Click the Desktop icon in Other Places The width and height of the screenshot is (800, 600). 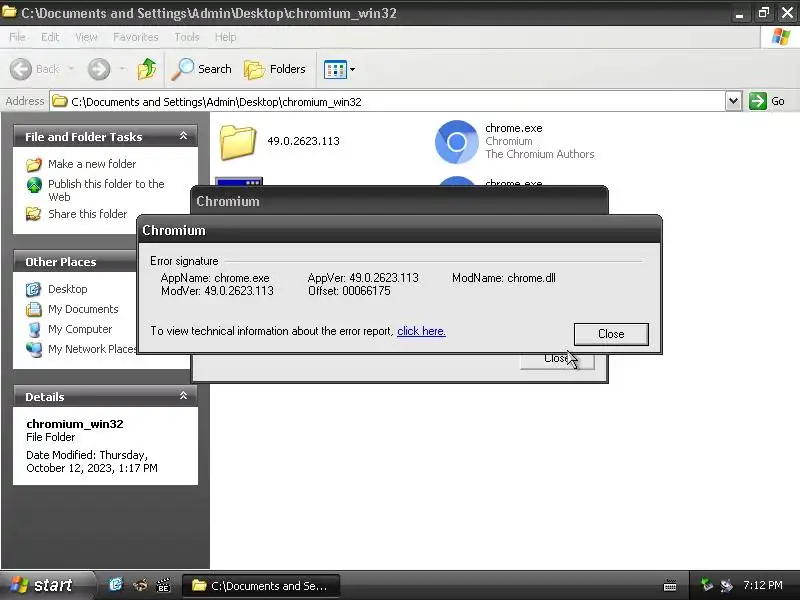tap(34, 289)
